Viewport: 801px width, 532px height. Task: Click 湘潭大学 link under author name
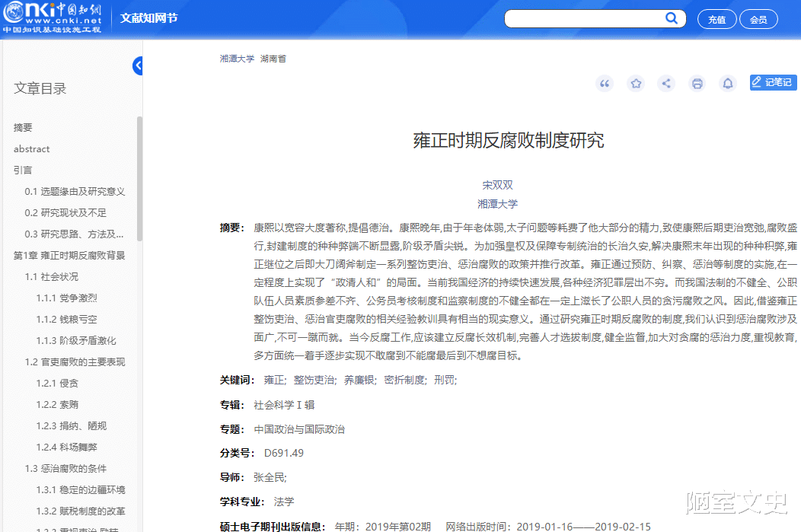[497, 204]
